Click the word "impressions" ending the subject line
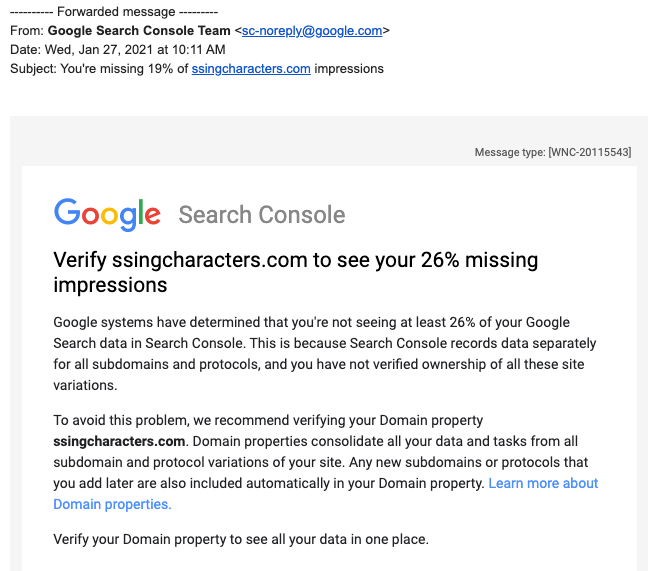Image resolution: width=657 pixels, height=571 pixels. coord(349,69)
